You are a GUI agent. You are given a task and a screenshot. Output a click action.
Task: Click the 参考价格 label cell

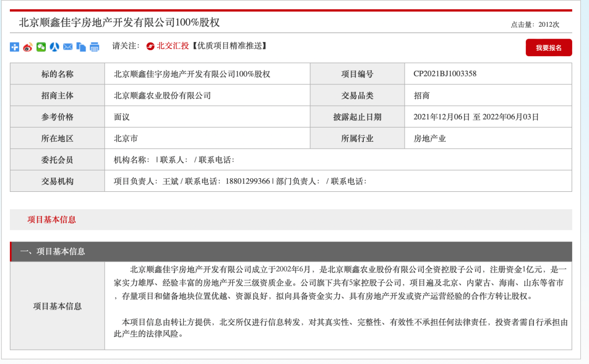57,117
